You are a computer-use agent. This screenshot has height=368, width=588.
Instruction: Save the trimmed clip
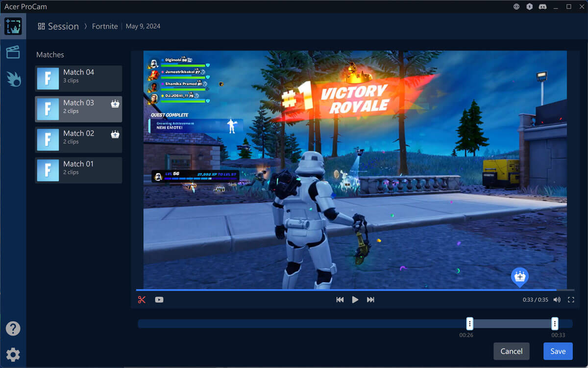pos(558,351)
